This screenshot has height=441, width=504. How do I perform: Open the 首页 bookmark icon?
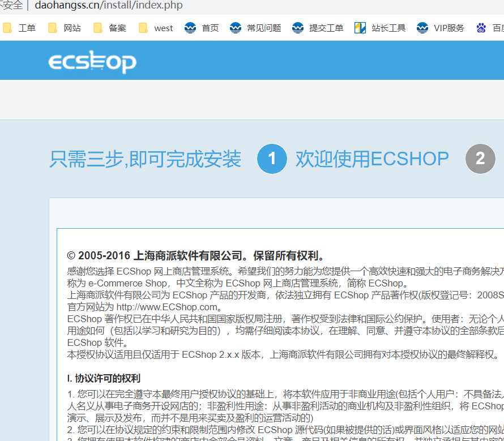pyautogui.click(x=190, y=28)
